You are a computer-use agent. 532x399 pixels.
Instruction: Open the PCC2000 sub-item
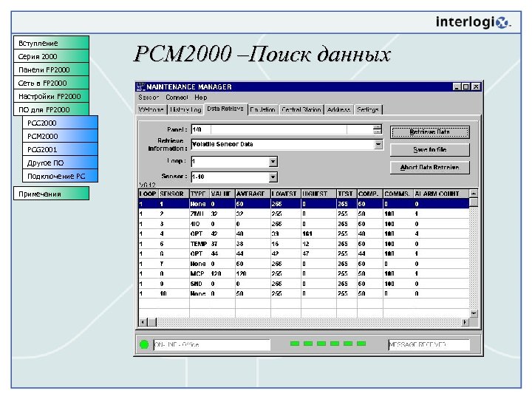pos(60,123)
